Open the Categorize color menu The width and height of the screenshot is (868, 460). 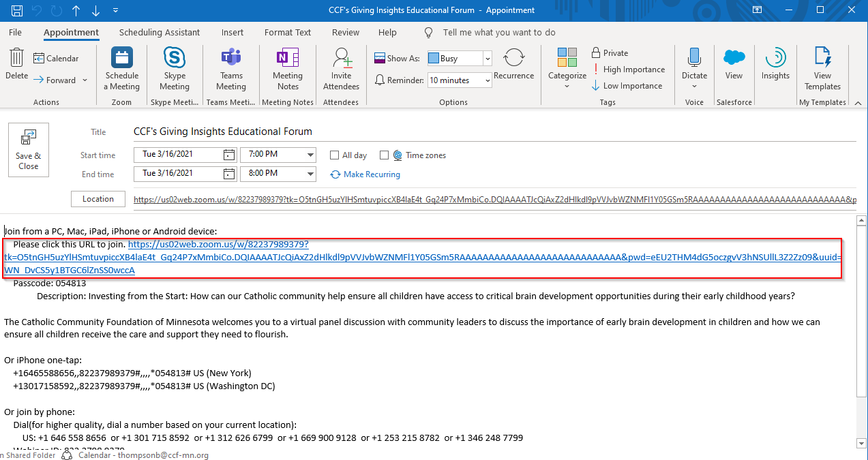[x=567, y=68]
